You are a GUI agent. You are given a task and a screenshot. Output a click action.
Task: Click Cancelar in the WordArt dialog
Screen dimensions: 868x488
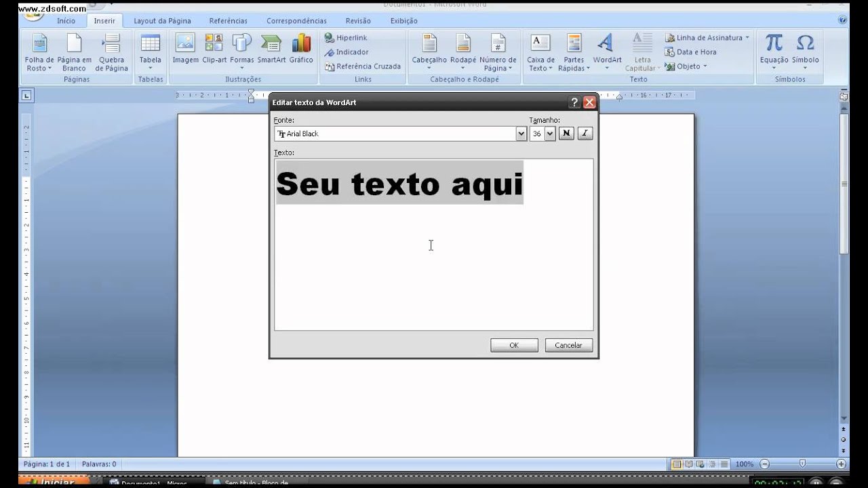click(568, 345)
